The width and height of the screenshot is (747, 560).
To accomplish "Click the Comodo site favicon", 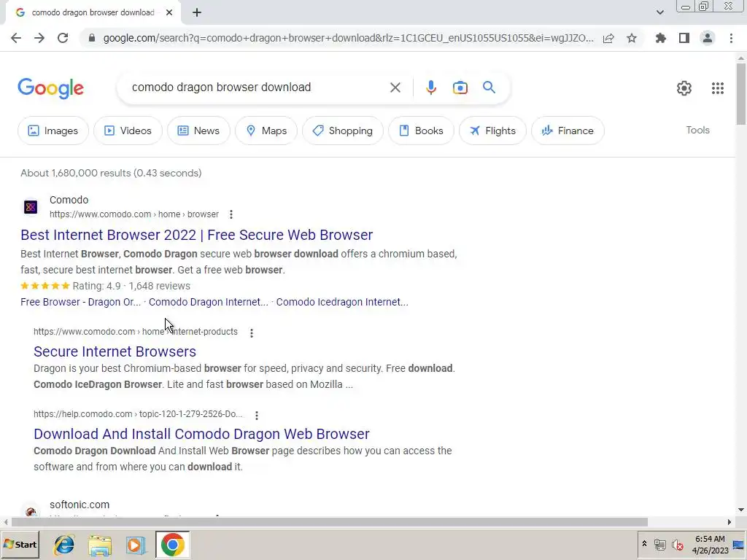I will click(x=31, y=207).
